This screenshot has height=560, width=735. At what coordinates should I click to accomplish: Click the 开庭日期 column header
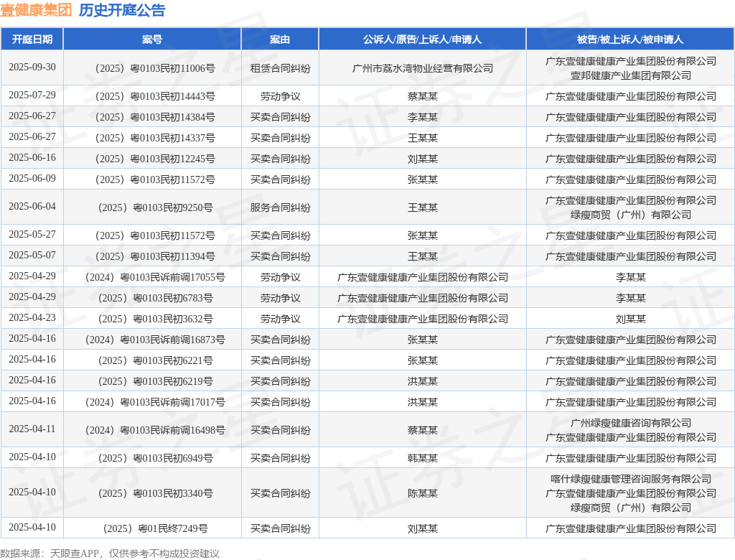click(x=32, y=39)
